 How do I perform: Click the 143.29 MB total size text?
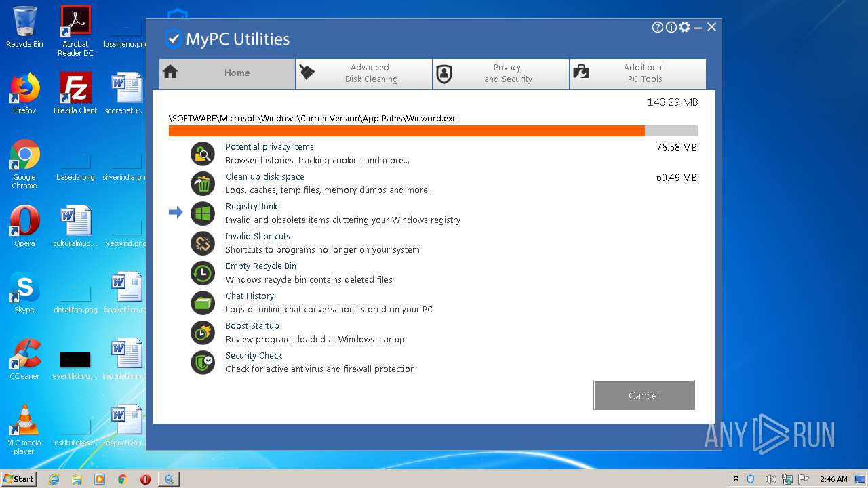673,102
